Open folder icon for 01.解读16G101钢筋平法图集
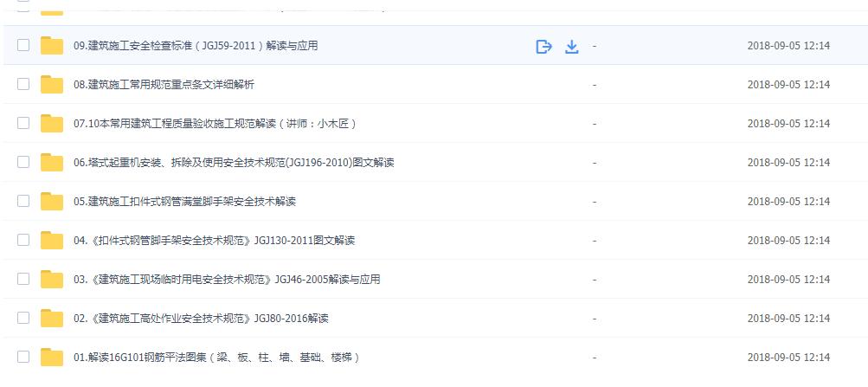The width and height of the screenshot is (868, 387). point(52,357)
